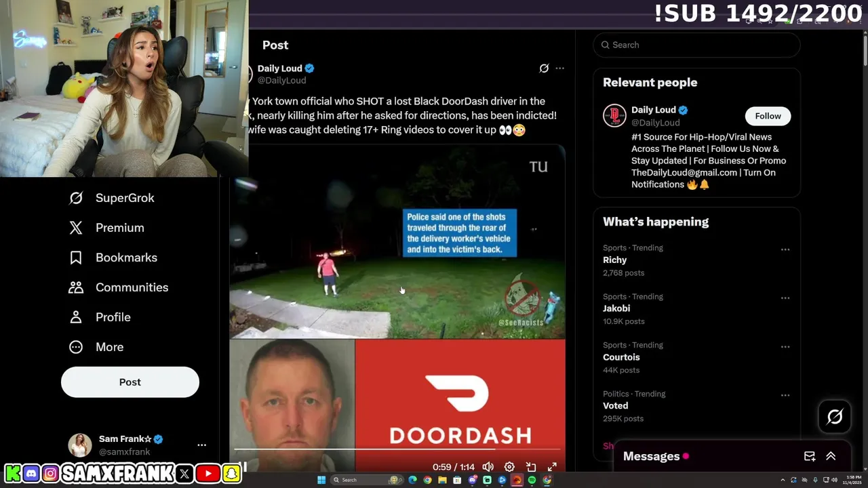Open Spotify from the taskbar
868x488 pixels.
coord(532,480)
